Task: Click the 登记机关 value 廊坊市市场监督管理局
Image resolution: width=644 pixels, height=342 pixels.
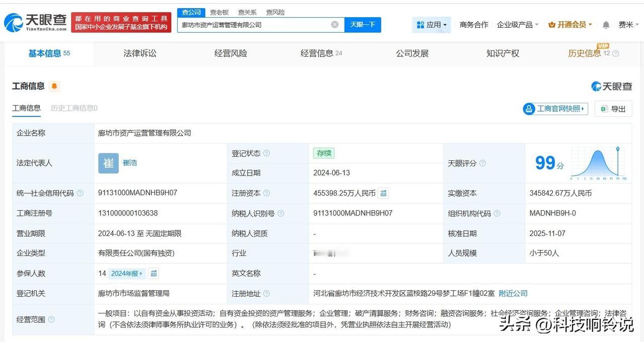Action: tap(134, 294)
